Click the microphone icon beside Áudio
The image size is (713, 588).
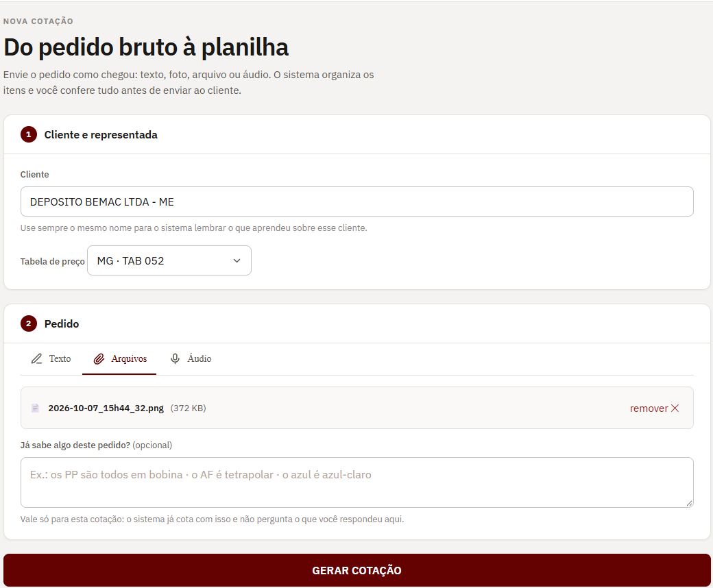click(175, 359)
